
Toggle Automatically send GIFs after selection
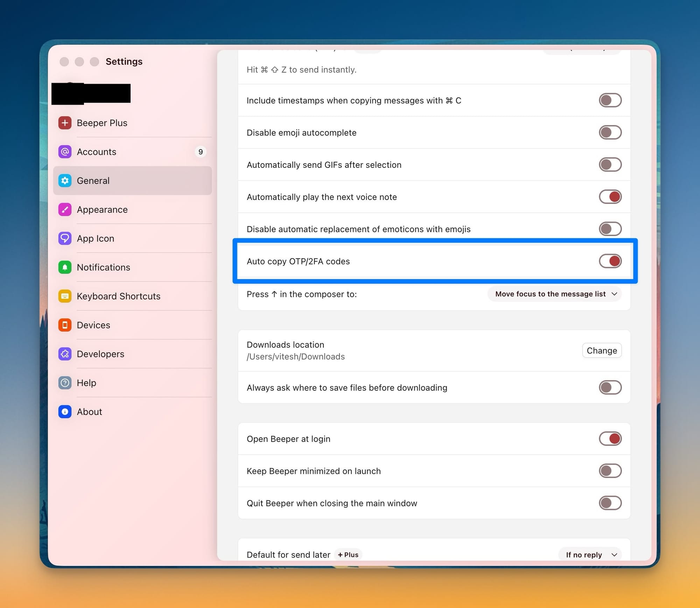610,165
